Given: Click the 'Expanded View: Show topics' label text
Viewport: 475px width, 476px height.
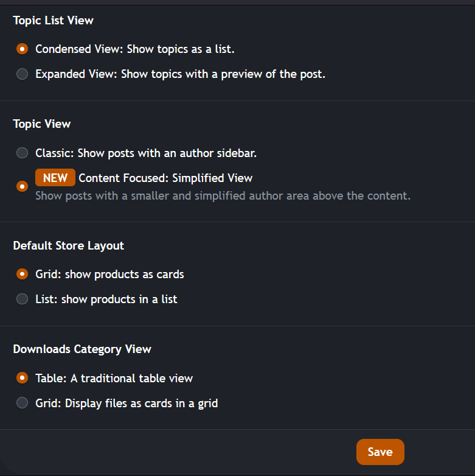Looking at the screenshot, I should click(180, 74).
